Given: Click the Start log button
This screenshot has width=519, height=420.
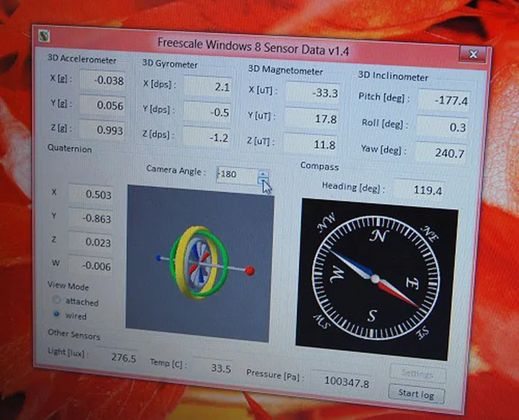Looking at the screenshot, I should (x=417, y=393).
